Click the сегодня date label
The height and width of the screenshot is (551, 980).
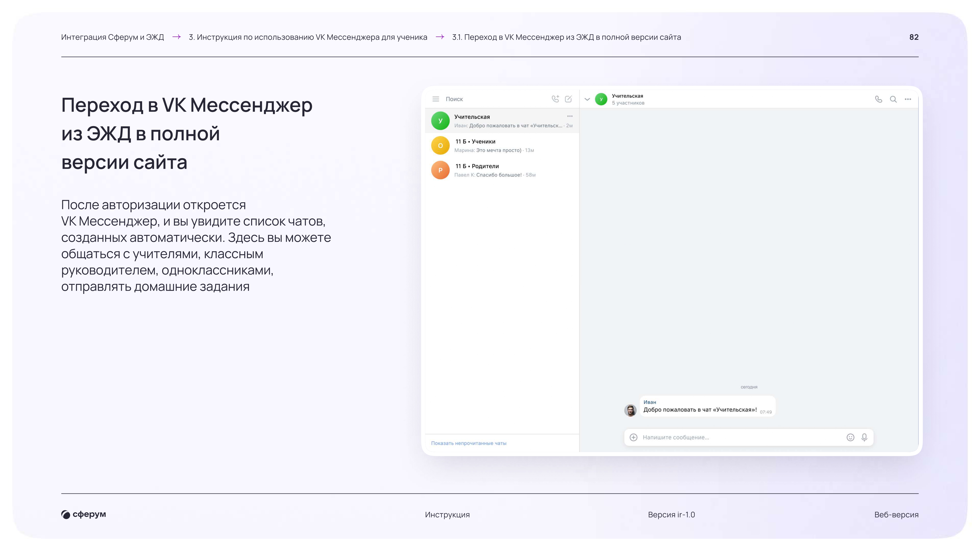[x=749, y=387]
